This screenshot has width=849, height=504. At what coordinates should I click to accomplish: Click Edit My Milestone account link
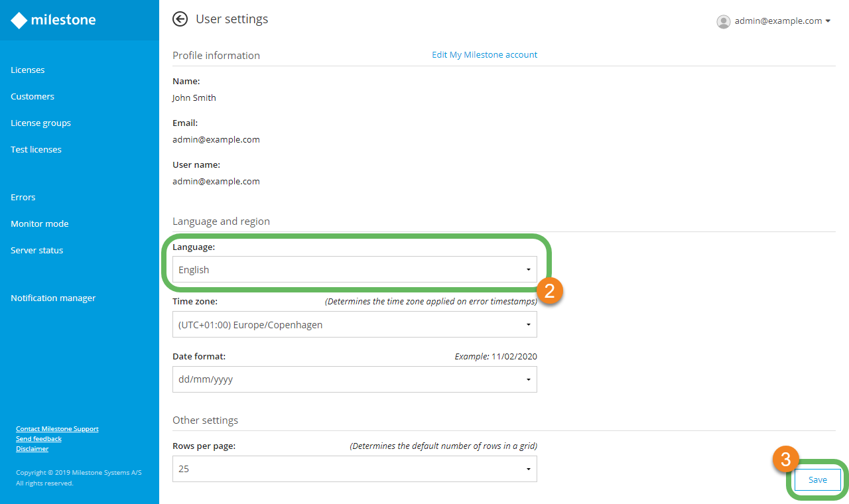484,55
